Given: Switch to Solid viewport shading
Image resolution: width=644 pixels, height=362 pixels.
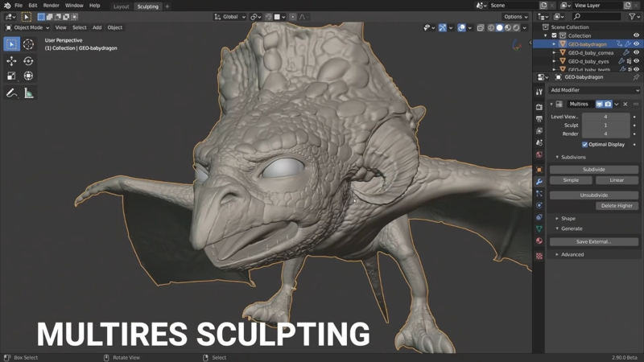Looking at the screenshot, I should point(499,28).
